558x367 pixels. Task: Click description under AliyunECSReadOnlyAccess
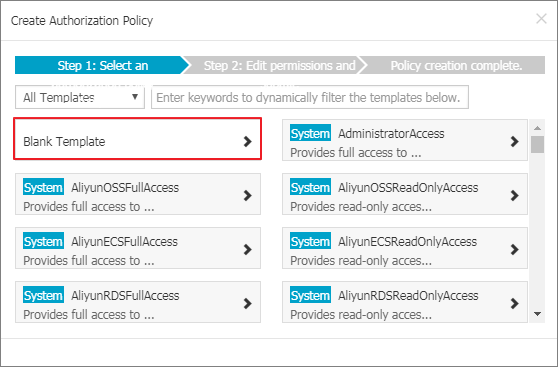click(x=361, y=261)
